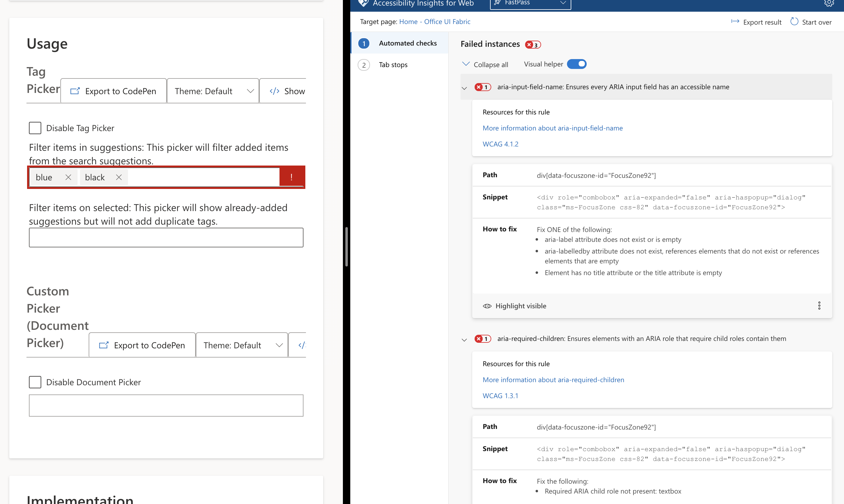Image resolution: width=844 pixels, height=504 pixels.
Task: Switch to the Tab stops step
Action: pos(393,65)
